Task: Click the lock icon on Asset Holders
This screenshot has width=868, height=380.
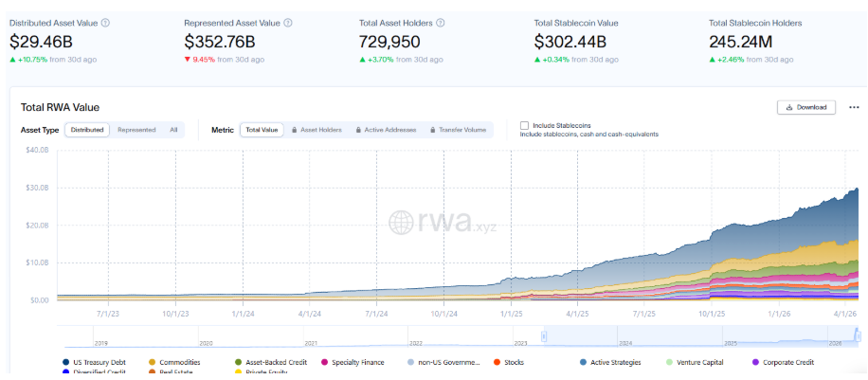Action: tap(295, 130)
